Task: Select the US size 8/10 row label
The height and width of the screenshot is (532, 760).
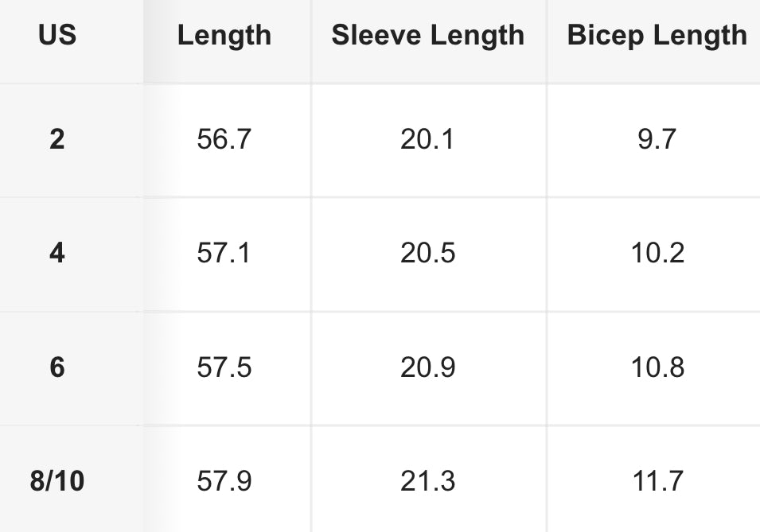Action: 57,481
